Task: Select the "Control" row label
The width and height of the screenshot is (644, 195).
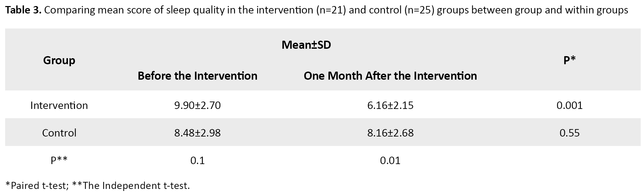Action: 59,133
